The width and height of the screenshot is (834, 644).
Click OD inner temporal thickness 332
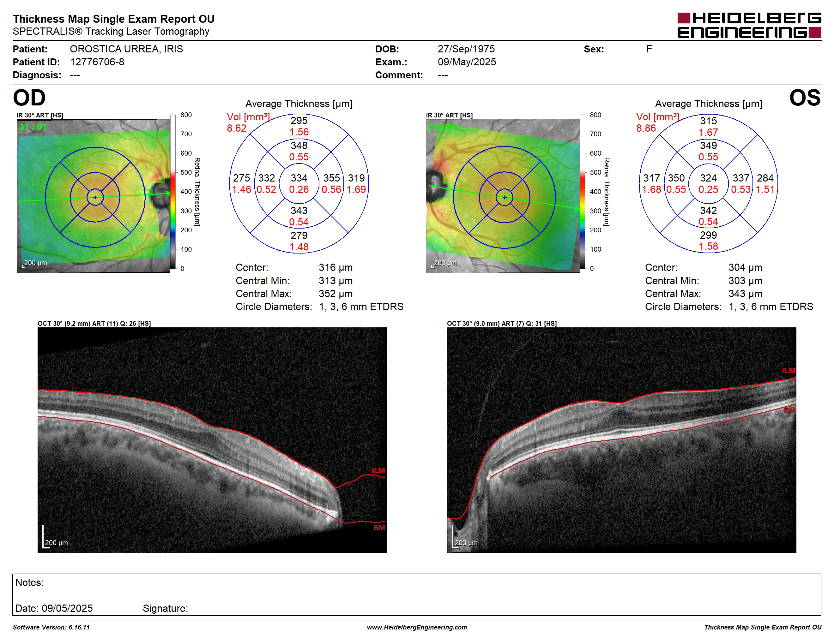coord(267,178)
